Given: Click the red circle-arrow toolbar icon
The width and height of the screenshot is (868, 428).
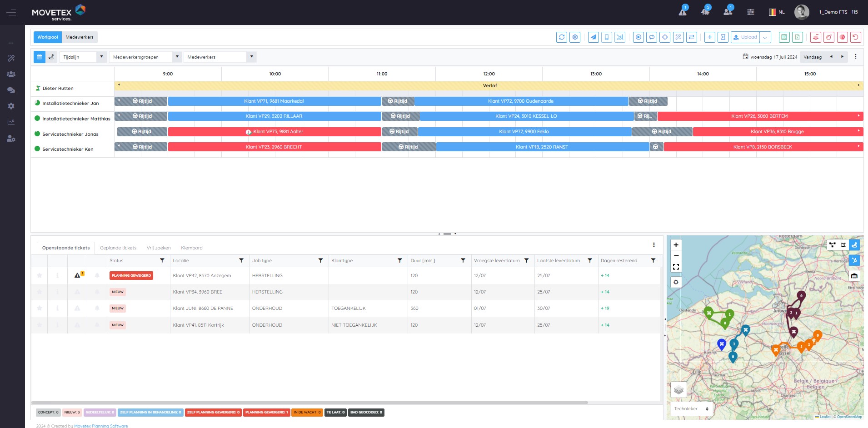Looking at the screenshot, I should (x=829, y=37).
